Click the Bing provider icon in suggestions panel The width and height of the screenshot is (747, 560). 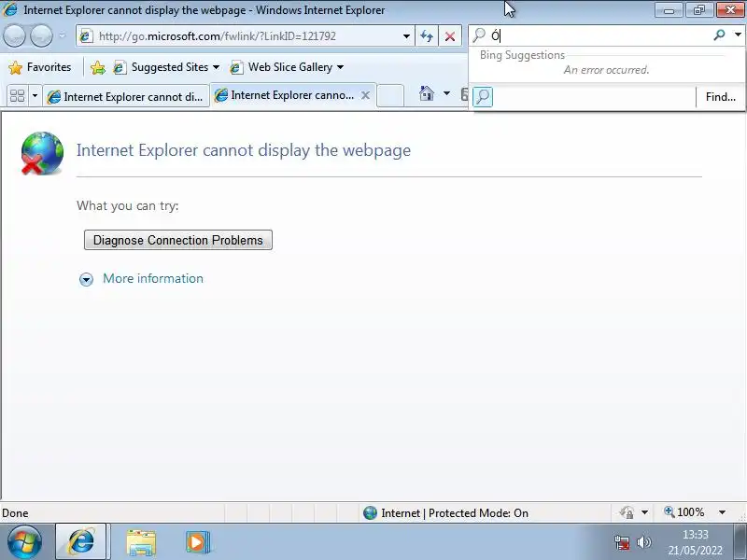point(483,97)
